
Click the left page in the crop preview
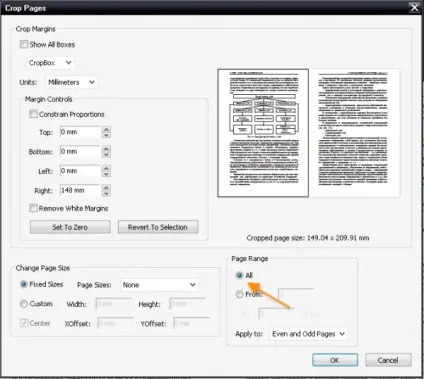[x=263, y=133]
